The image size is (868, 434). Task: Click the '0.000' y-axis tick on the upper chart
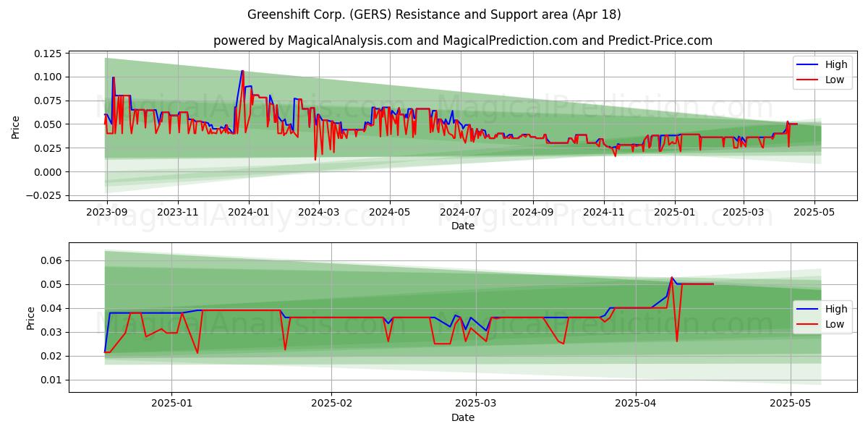[48, 172]
